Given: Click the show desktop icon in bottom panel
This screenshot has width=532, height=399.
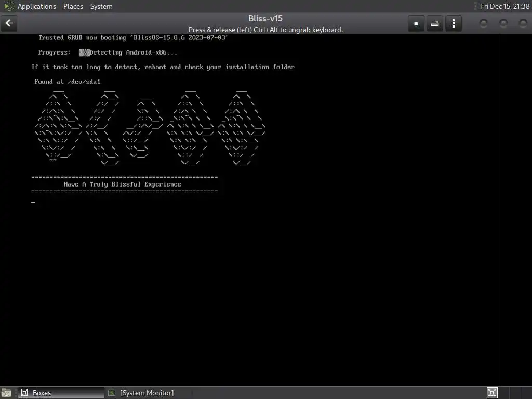Looking at the screenshot, I should 6,393.
